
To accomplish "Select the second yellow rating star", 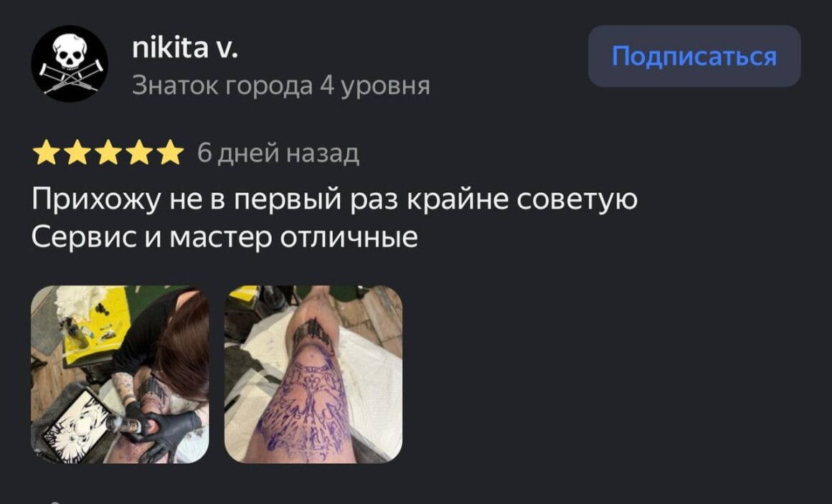I will tap(77, 153).
